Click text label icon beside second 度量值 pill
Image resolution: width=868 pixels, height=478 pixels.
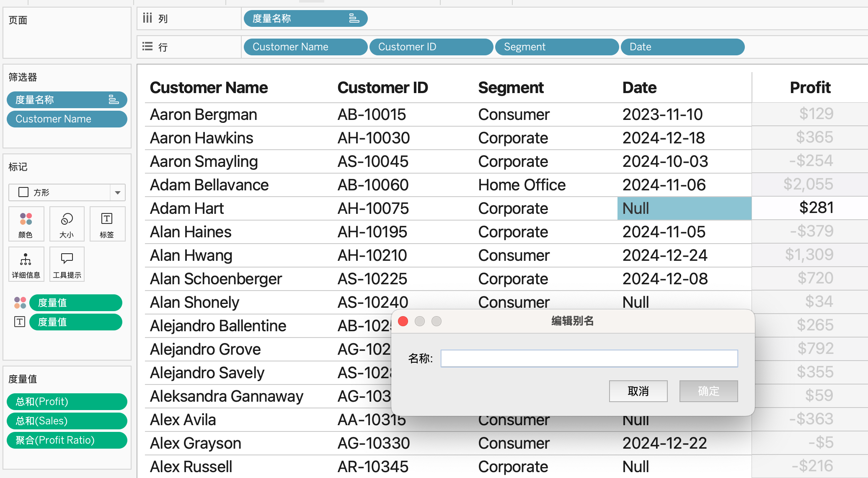pos(20,322)
